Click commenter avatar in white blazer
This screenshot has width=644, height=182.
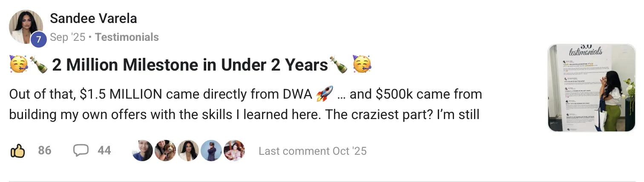pyautogui.click(x=188, y=151)
